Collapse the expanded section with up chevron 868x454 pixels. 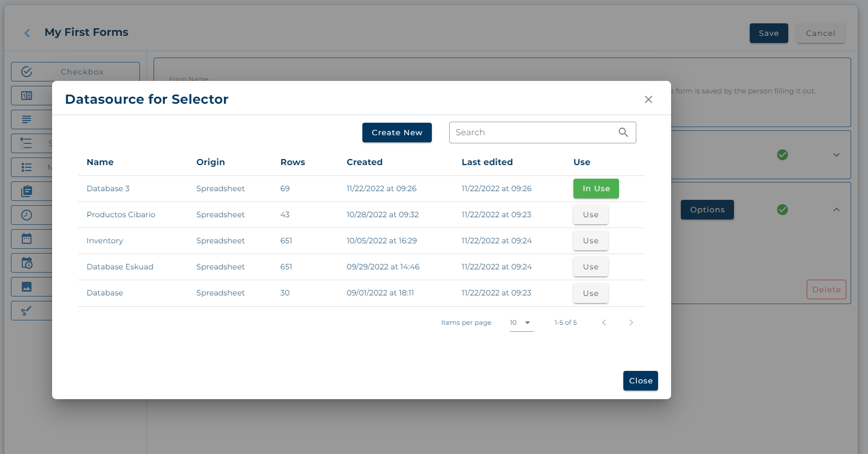point(836,210)
